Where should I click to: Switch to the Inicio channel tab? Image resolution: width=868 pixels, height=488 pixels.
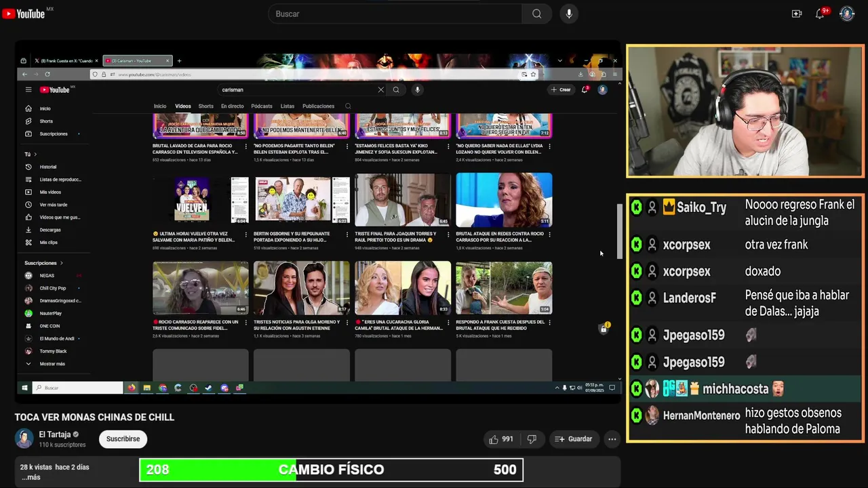pos(160,106)
